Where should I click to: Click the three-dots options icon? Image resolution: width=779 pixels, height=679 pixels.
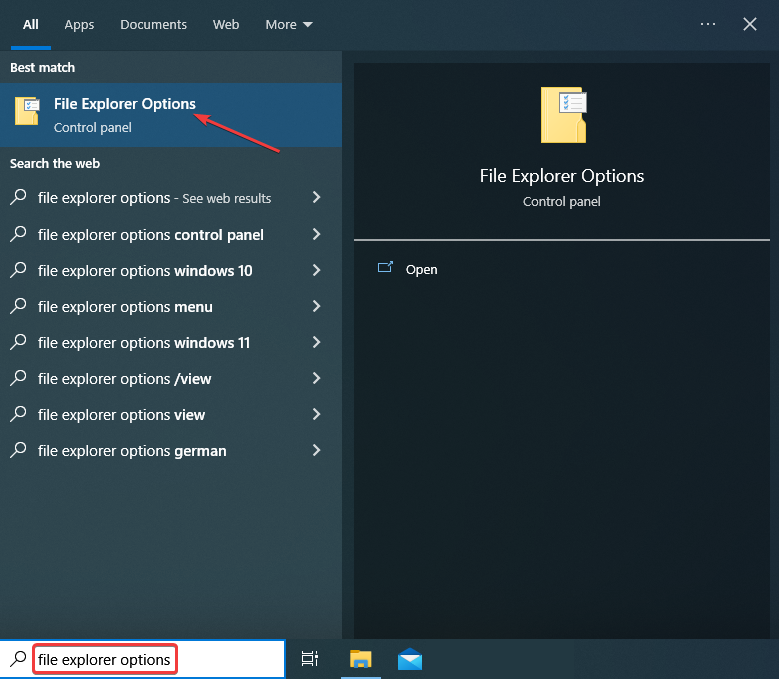(708, 24)
